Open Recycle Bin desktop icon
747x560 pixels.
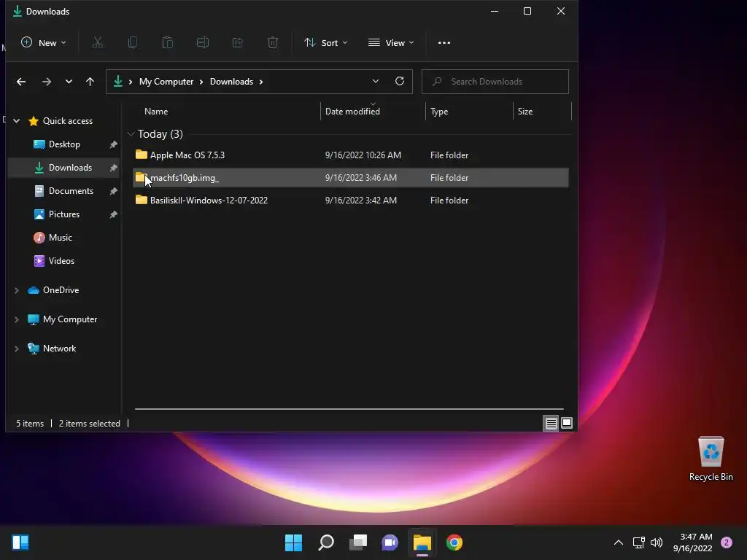click(x=711, y=459)
